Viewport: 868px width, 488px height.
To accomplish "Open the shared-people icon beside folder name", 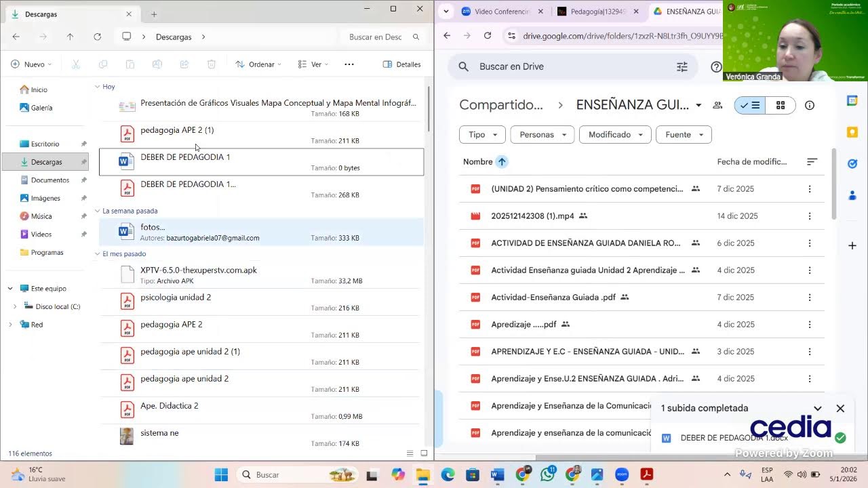I will (717, 105).
